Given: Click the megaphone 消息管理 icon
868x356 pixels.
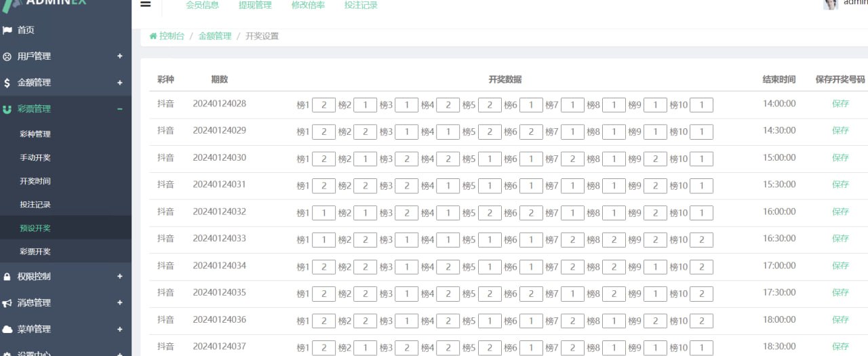Looking at the screenshot, I should pyautogui.click(x=7, y=303).
